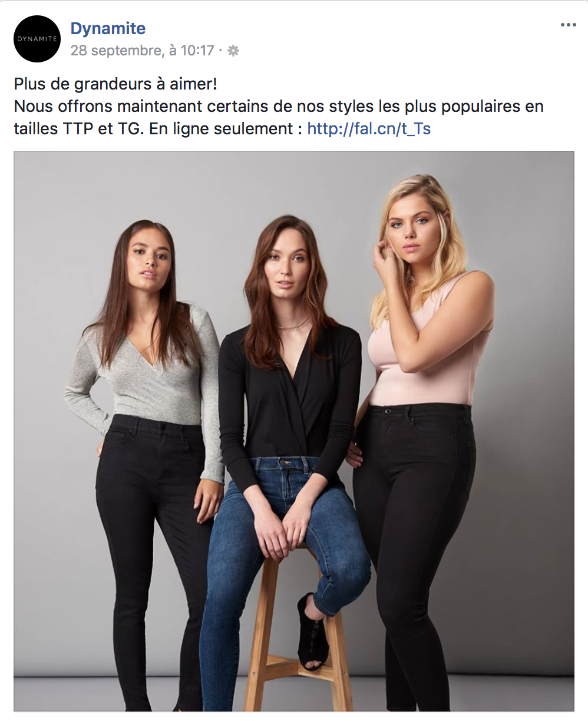
Task: Click the black peep-toe shoe in the photo
Action: point(310,630)
